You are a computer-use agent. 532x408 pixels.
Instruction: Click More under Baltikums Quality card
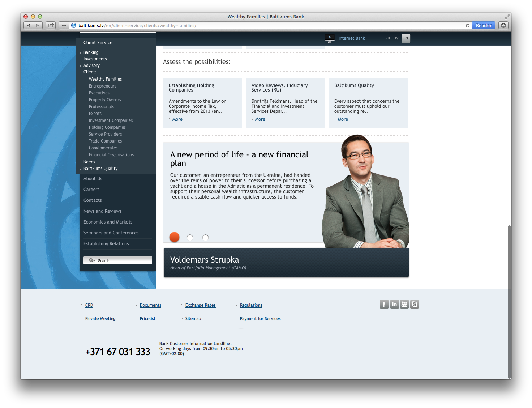tap(343, 119)
